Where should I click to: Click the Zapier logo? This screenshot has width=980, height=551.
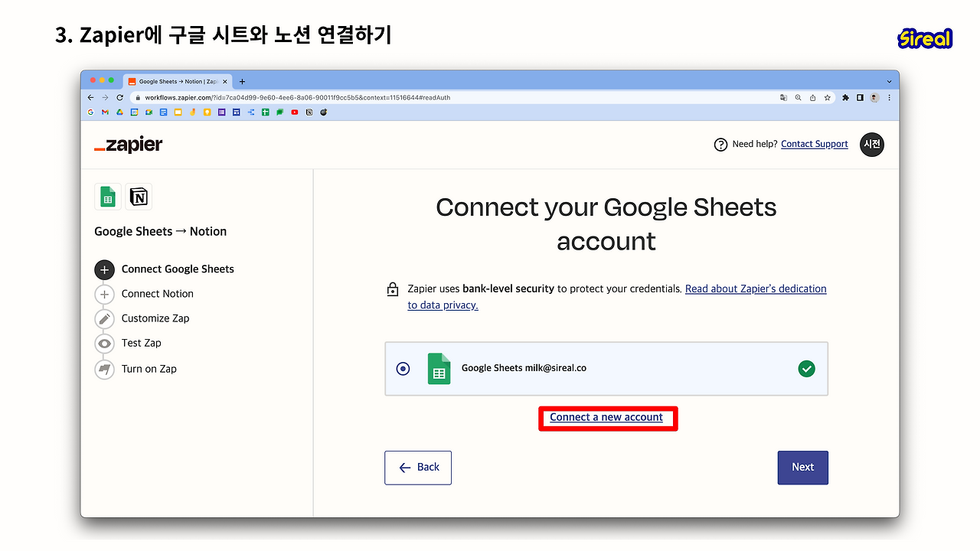(x=128, y=145)
